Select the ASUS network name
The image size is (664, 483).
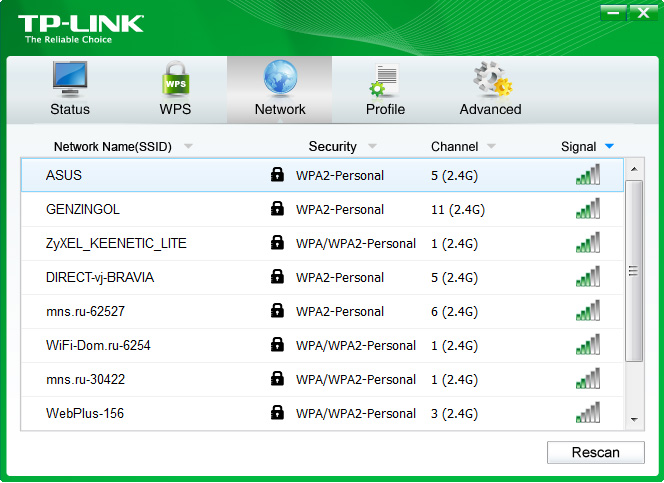coord(64,175)
